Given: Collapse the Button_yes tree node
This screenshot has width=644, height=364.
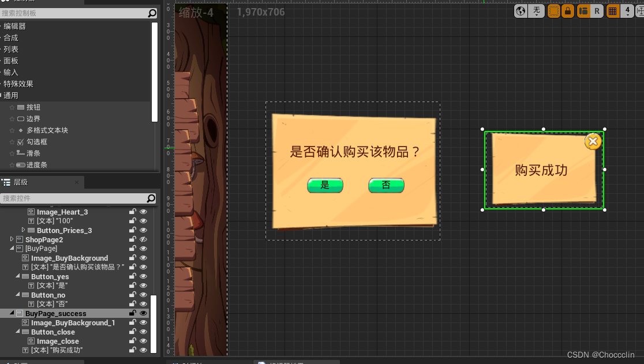Looking at the screenshot, I should click(x=18, y=276).
